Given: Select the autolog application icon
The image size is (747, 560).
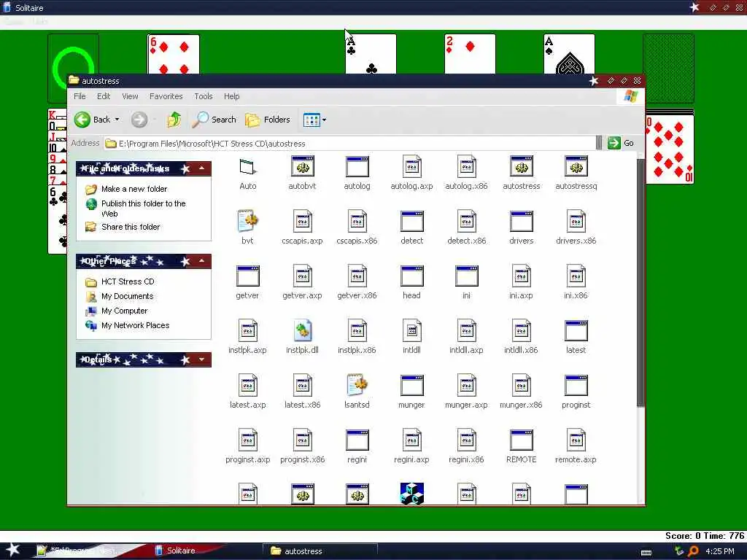Looking at the screenshot, I should click(357, 167).
